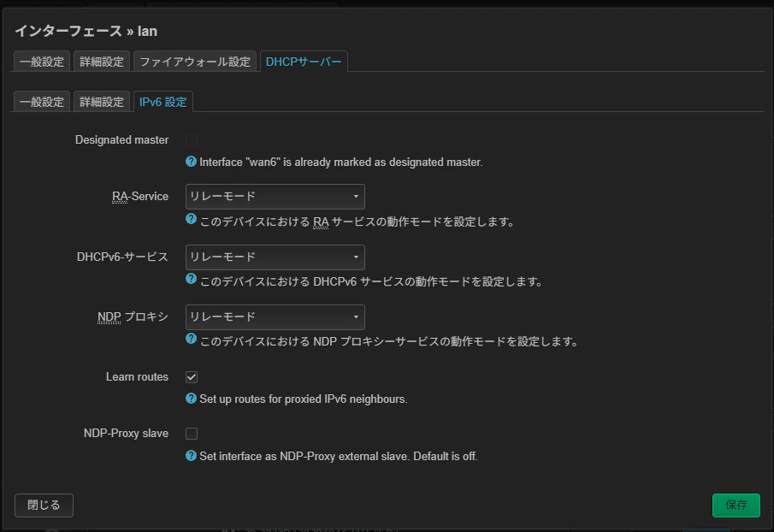This screenshot has height=532, width=774.
Task: Click help icon under Designated master
Action: [x=191, y=162]
